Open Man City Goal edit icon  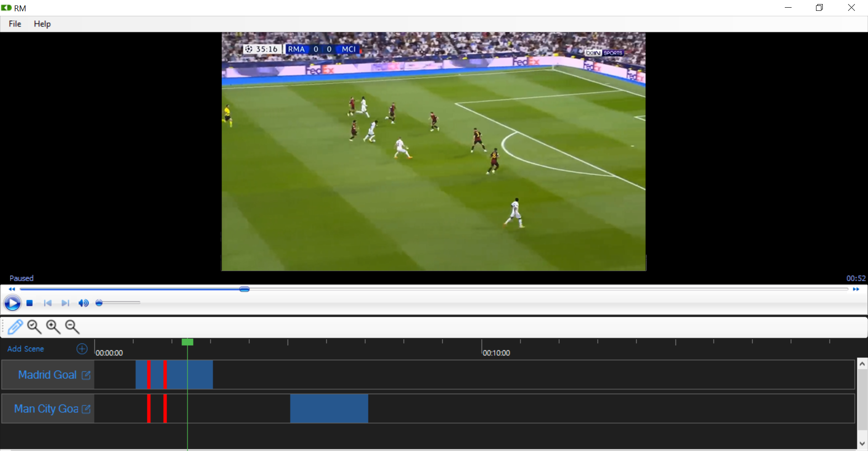(x=86, y=409)
